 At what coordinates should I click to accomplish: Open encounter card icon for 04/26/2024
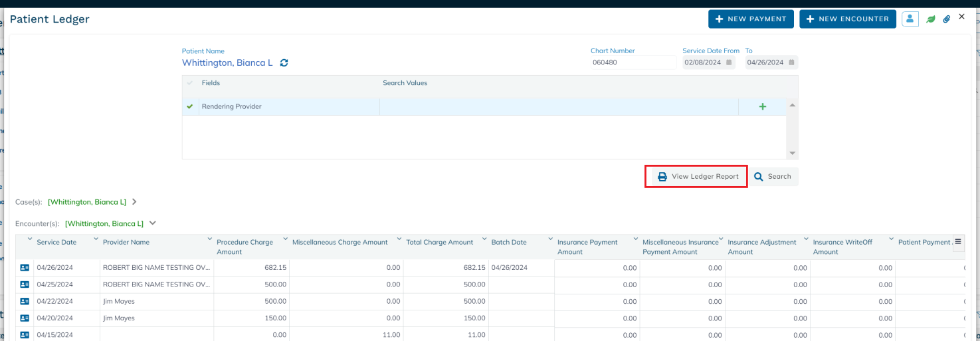(x=25, y=268)
